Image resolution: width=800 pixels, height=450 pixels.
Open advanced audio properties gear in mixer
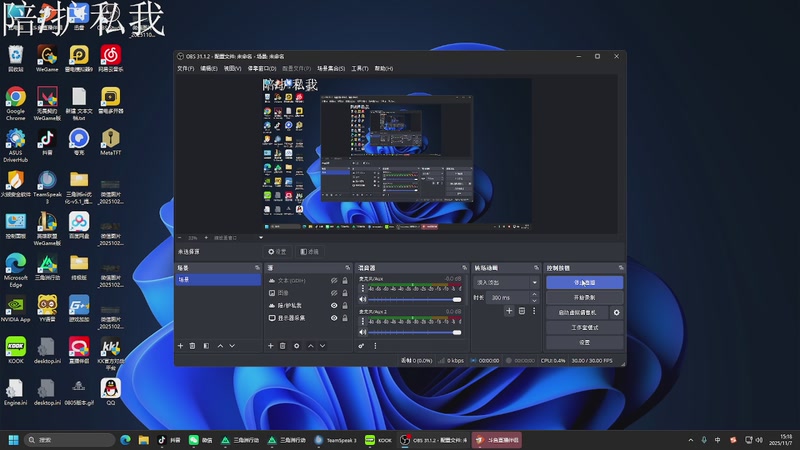pos(362,345)
